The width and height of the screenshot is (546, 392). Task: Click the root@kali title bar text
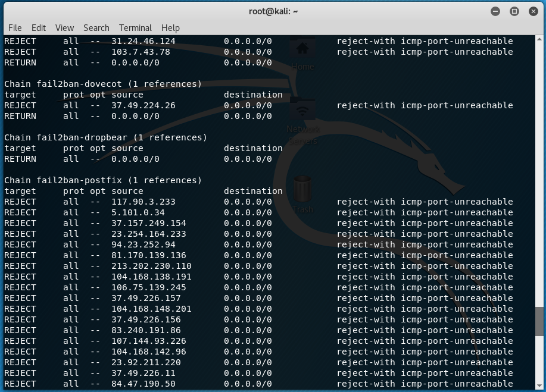pyautogui.click(x=274, y=11)
